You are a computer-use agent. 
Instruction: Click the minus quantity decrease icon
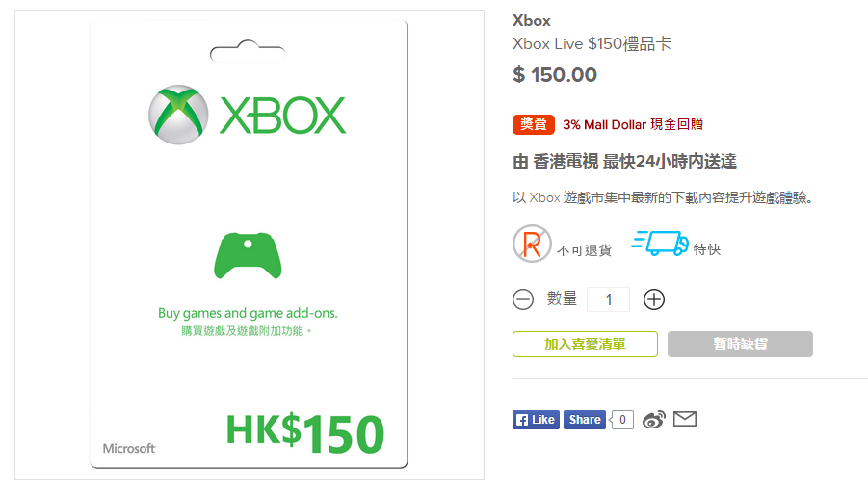click(x=522, y=299)
